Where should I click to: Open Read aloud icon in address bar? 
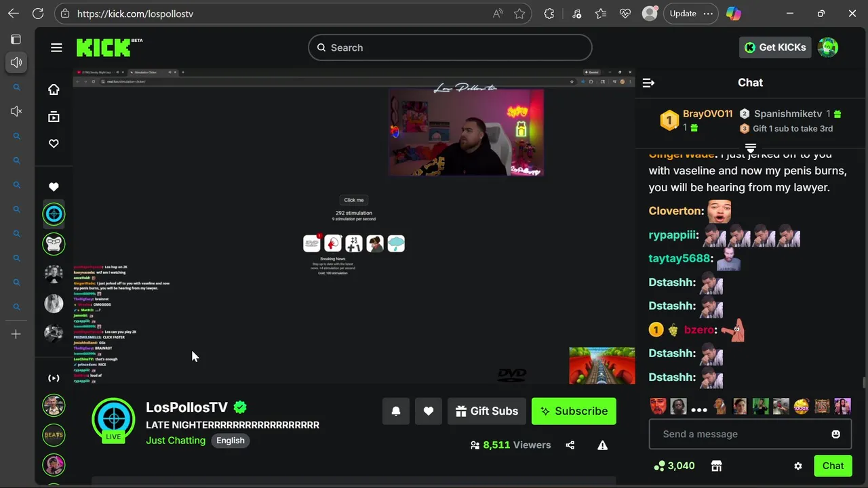(x=498, y=14)
